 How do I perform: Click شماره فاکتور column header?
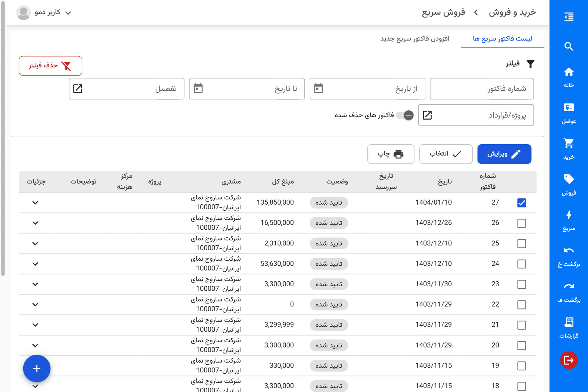488,181
